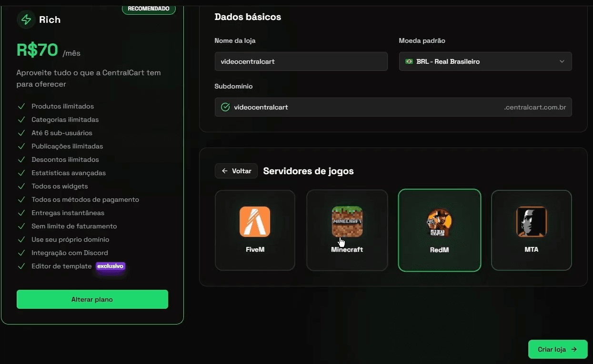Click the Editor de template feature text

click(61, 266)
